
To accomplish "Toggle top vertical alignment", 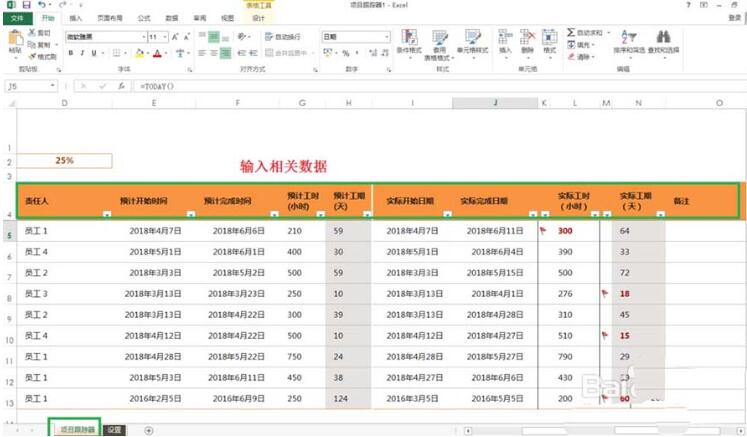I will click(x=202, y=35).
